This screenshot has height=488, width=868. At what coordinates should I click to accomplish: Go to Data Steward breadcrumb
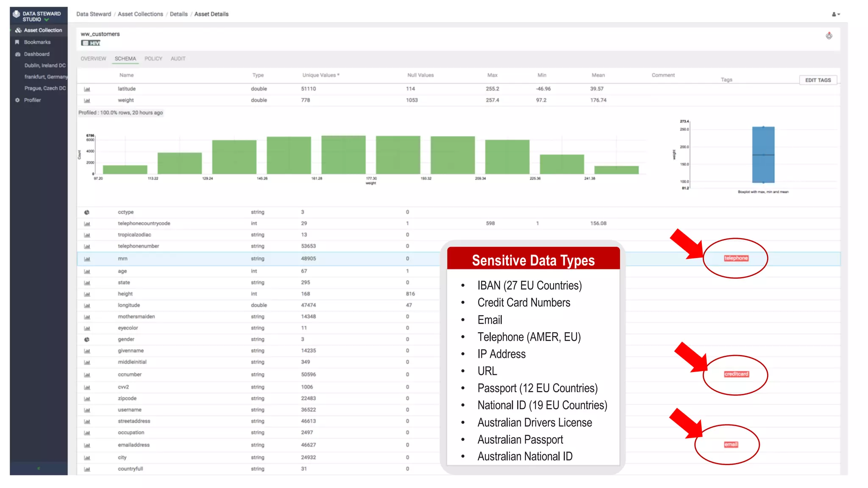click(x=94, y=14)
